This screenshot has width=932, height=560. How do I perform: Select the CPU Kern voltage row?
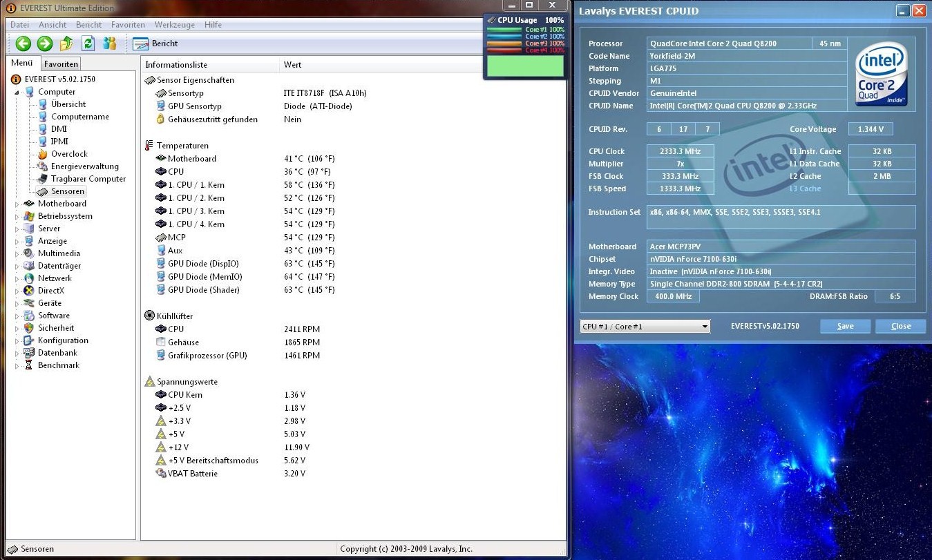click(231, 395)
